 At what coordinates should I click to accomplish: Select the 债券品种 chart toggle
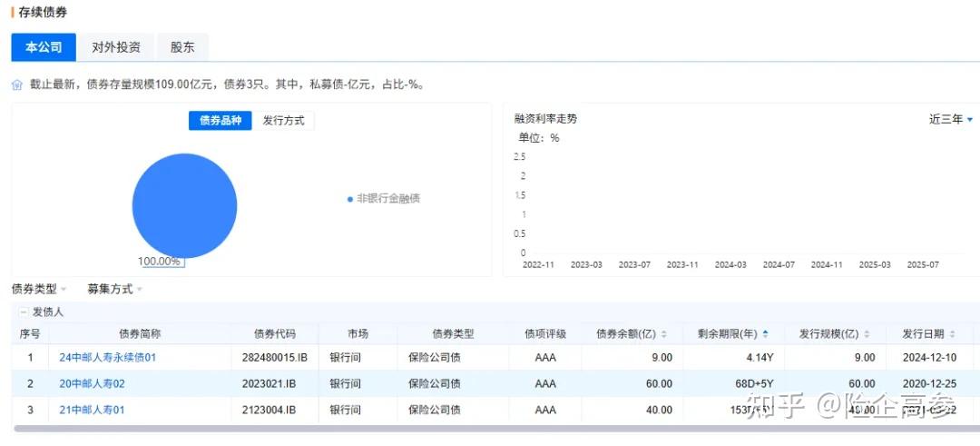pyautogui.click(x=220, y=121)
